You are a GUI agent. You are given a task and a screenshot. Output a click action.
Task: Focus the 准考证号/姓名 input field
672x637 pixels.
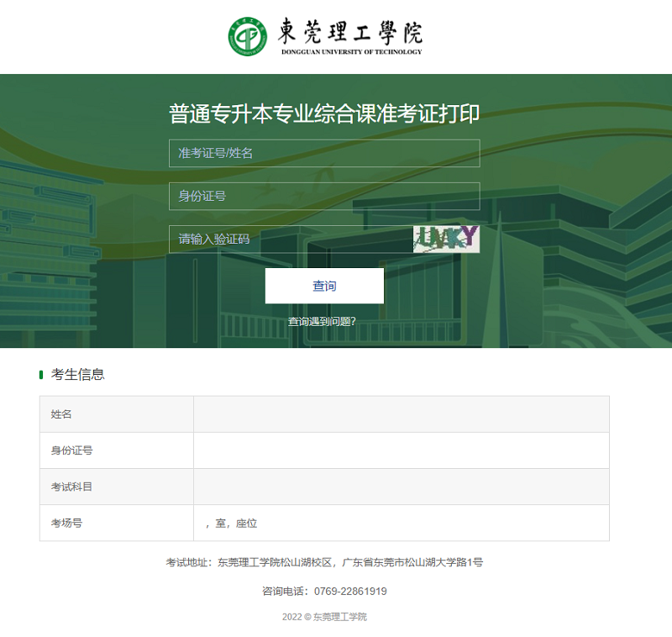[324, 153]
